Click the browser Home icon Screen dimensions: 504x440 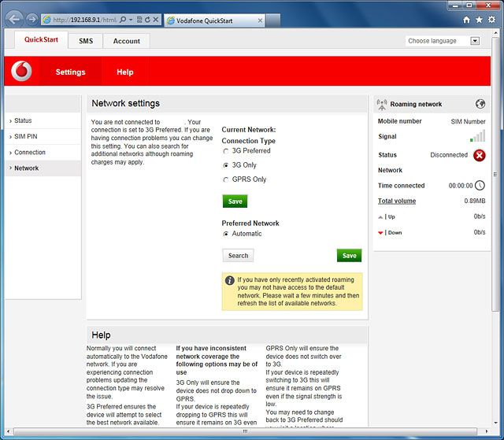tap(466, 20)
